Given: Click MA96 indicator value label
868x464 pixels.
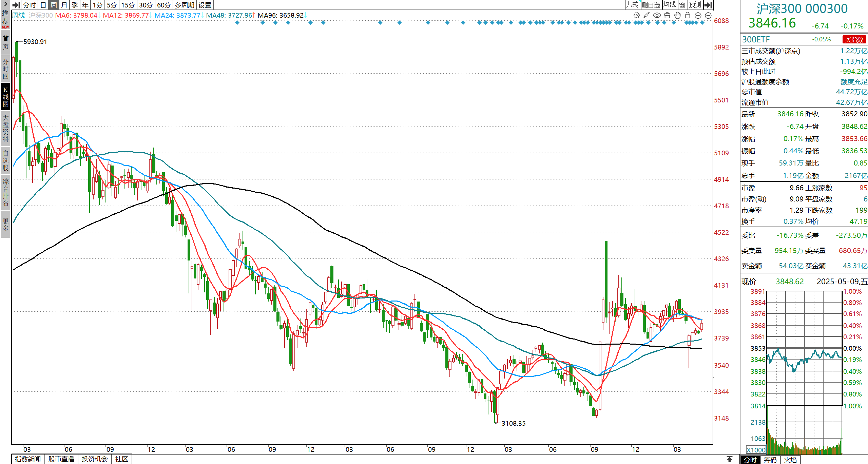Looking at the screenshot, I should coord(281,15).
